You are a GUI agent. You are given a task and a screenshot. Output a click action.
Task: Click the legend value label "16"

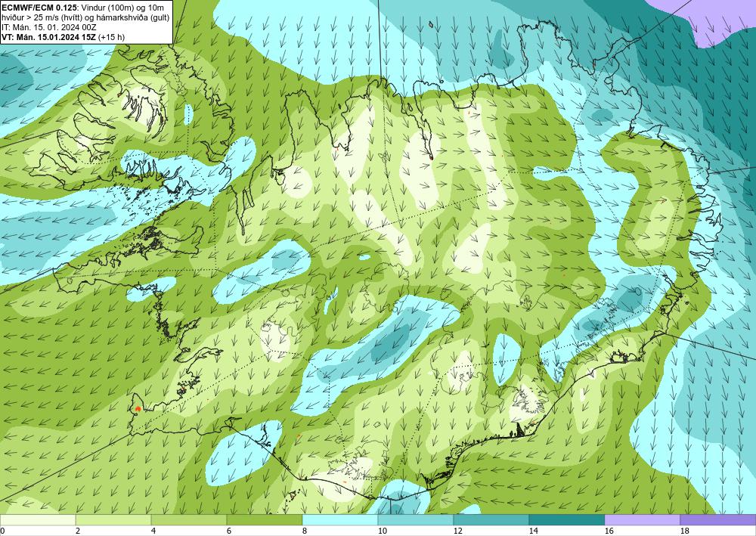click(609, 531)
